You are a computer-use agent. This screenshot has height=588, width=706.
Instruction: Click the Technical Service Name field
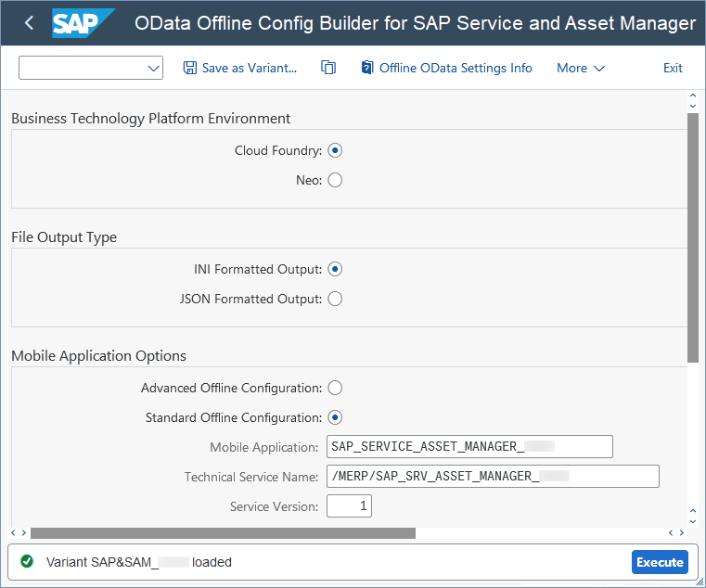pos(493,477)
